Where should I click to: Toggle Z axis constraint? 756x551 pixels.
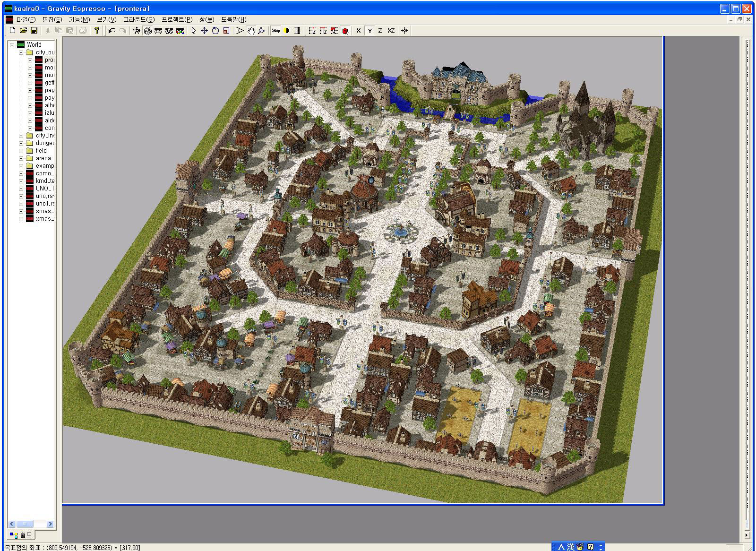(x=380, y=30)
